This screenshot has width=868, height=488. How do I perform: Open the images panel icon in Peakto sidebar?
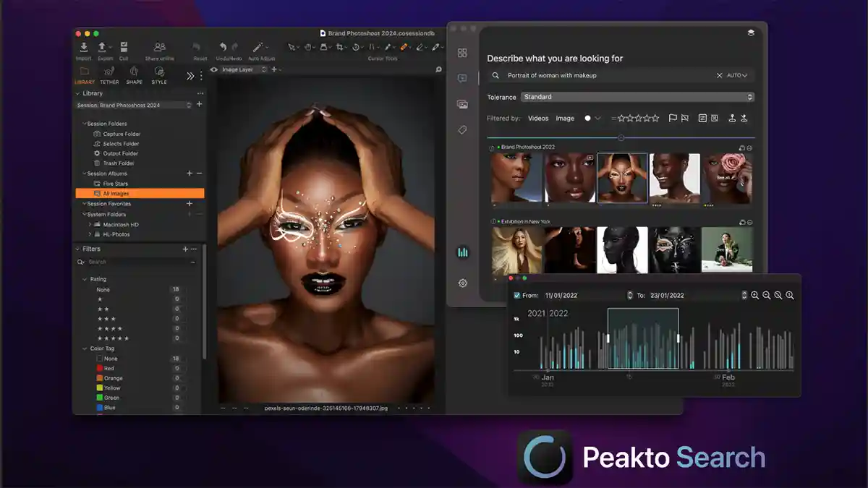pos(462,104)
